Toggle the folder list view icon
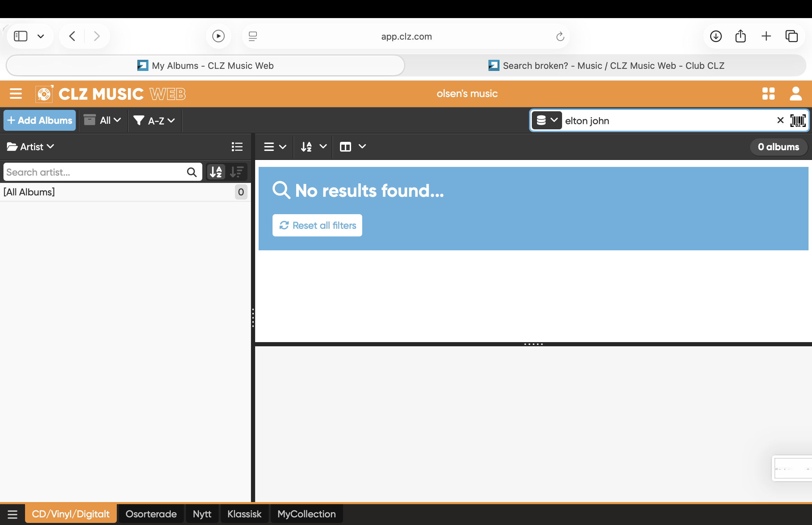The height and width of the screenshot is (525, 812). [x=237, y=147]
